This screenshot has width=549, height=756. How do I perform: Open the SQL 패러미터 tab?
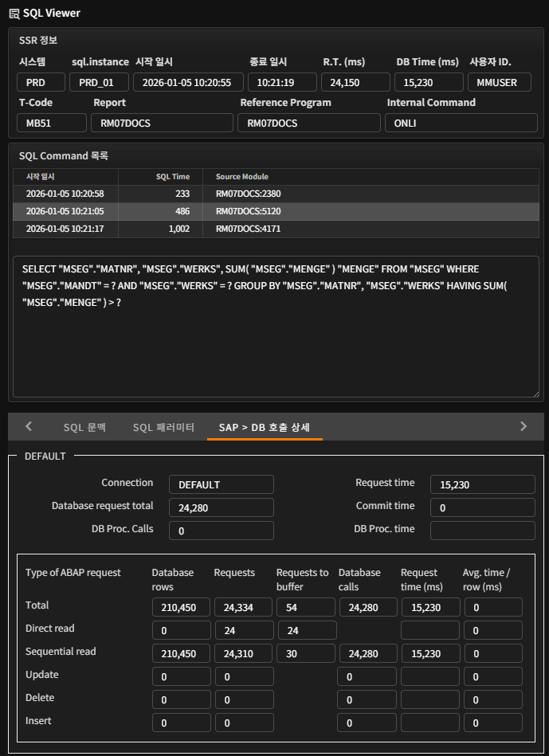163,427
